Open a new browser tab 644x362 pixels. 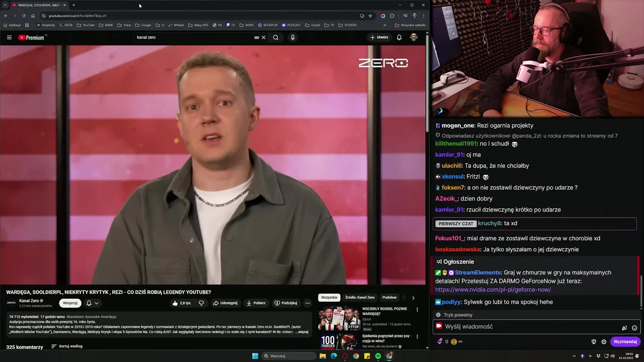click(73, 5)
